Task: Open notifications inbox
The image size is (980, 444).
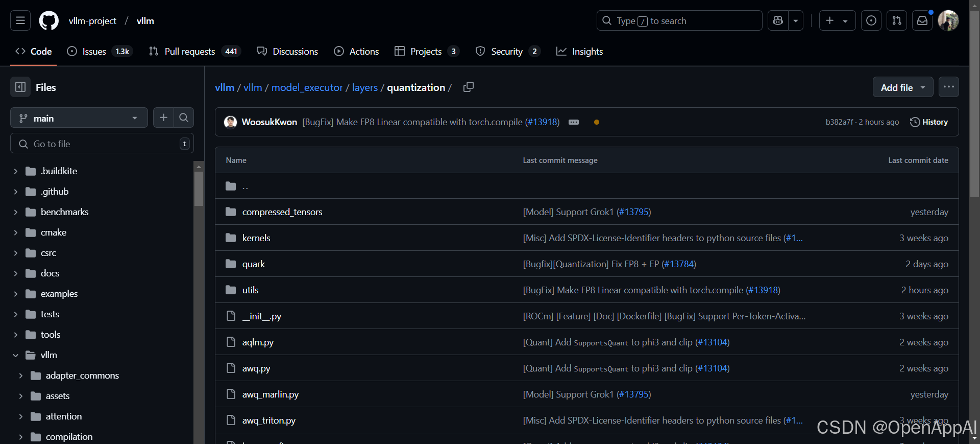Action: pos(922,20)
